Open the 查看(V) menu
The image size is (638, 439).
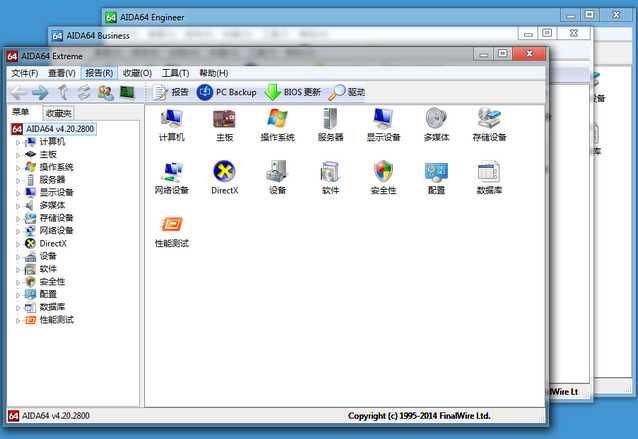click(x=62, y=73)
